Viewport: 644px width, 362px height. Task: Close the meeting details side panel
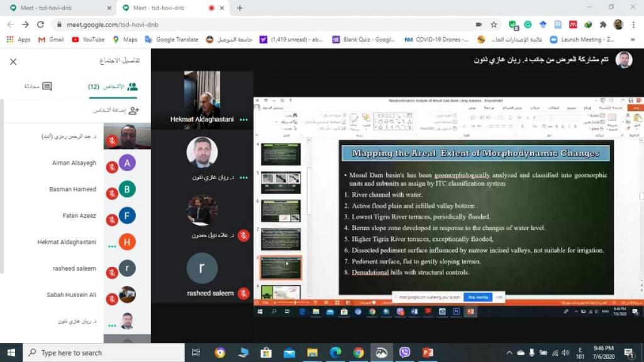pos(13,62)
